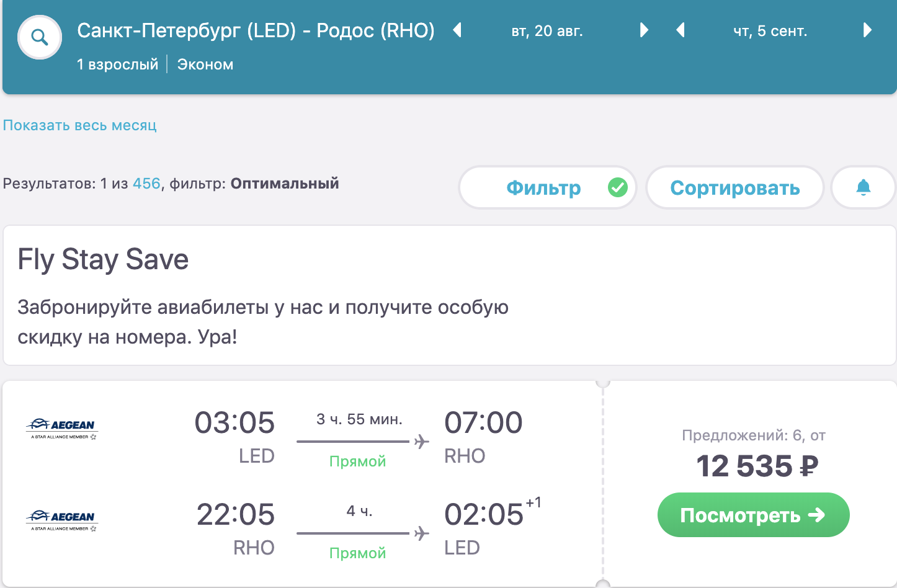Click the 456 results count link
897x588 pixels.
146,184
